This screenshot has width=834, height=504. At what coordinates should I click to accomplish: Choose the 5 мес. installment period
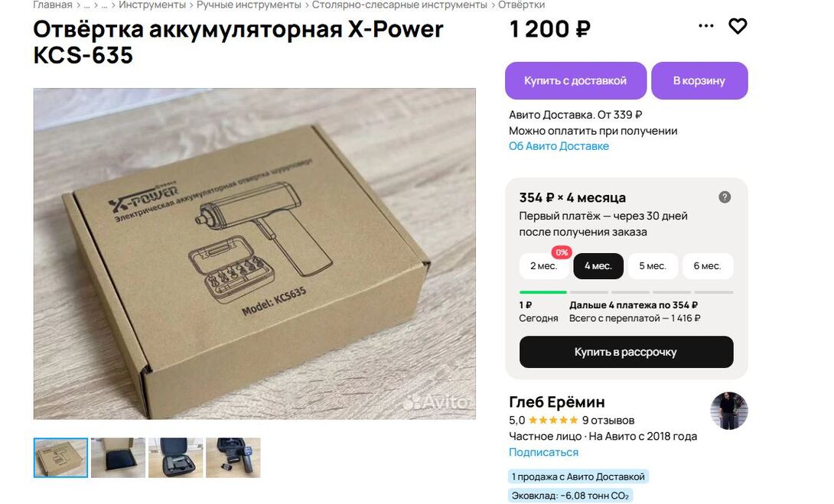[653, 266]
